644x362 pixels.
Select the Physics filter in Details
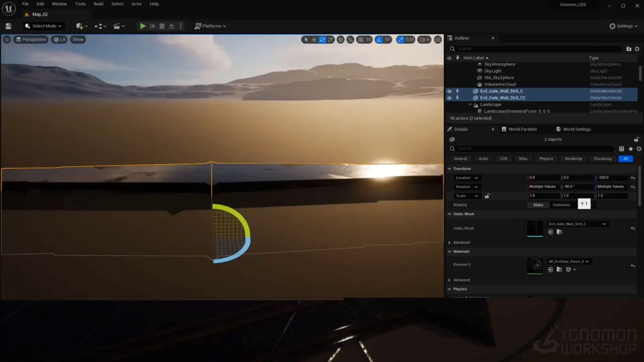click(546, 159)
